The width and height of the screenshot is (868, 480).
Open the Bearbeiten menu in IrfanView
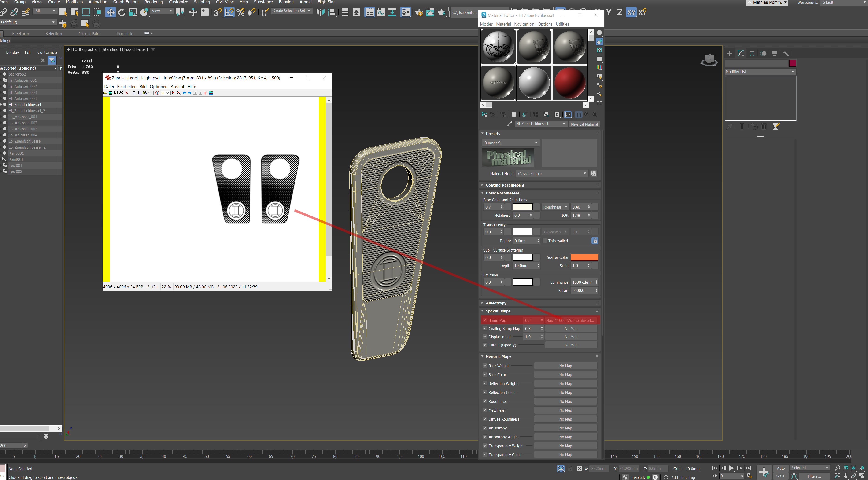pos(127,87)
